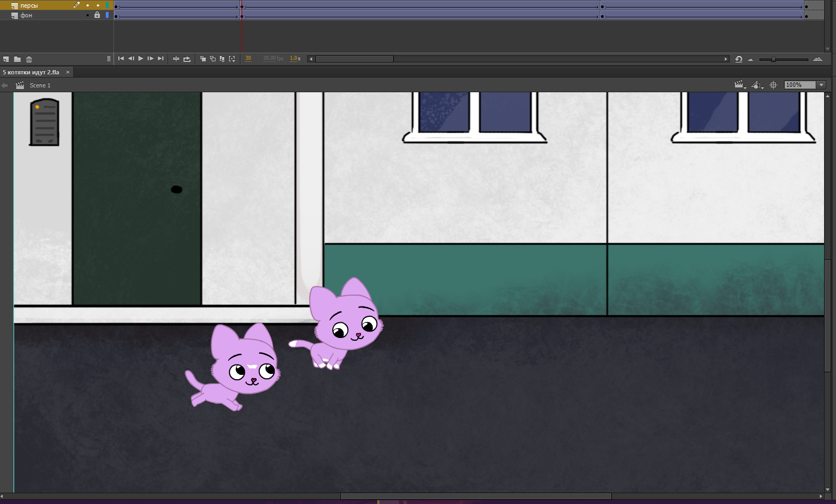Click the Loop playback icon
Screen dimensions: 836x504
187,59
